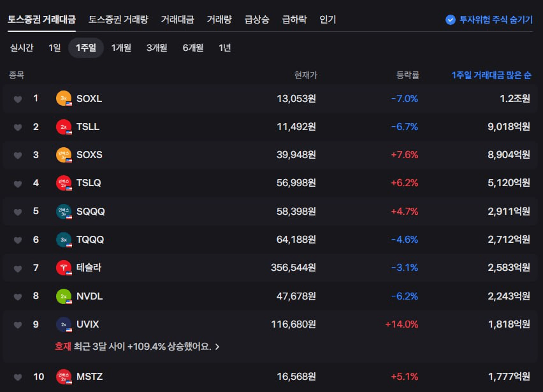
Task: Favorite TSLL with its heart icon
Action: 18,127
